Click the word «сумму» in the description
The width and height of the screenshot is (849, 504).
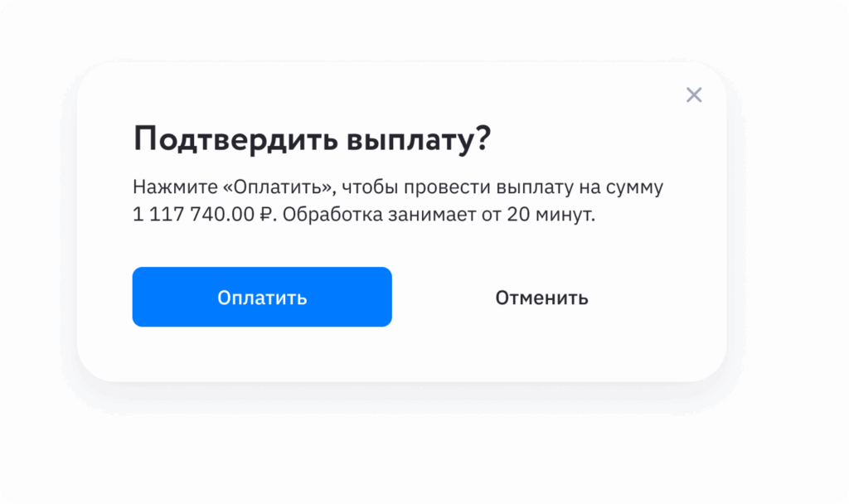tap(638, 187)
